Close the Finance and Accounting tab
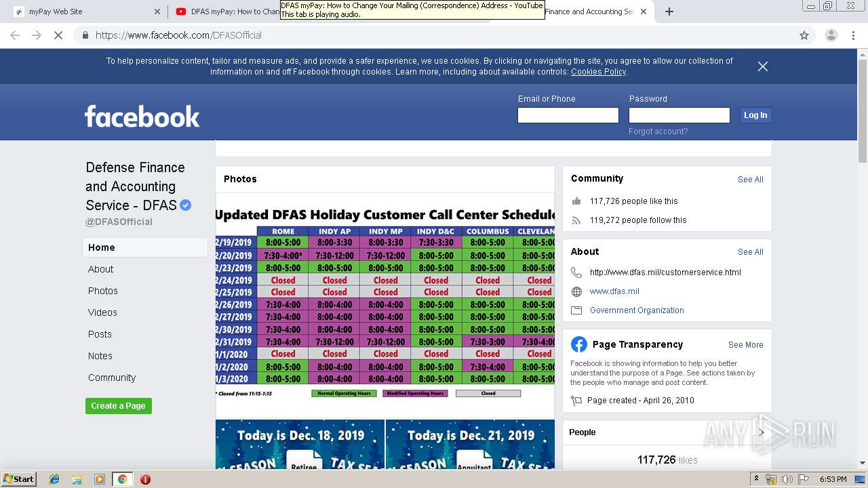Viewport: 868px width, 488px height. tap(644, 12)
